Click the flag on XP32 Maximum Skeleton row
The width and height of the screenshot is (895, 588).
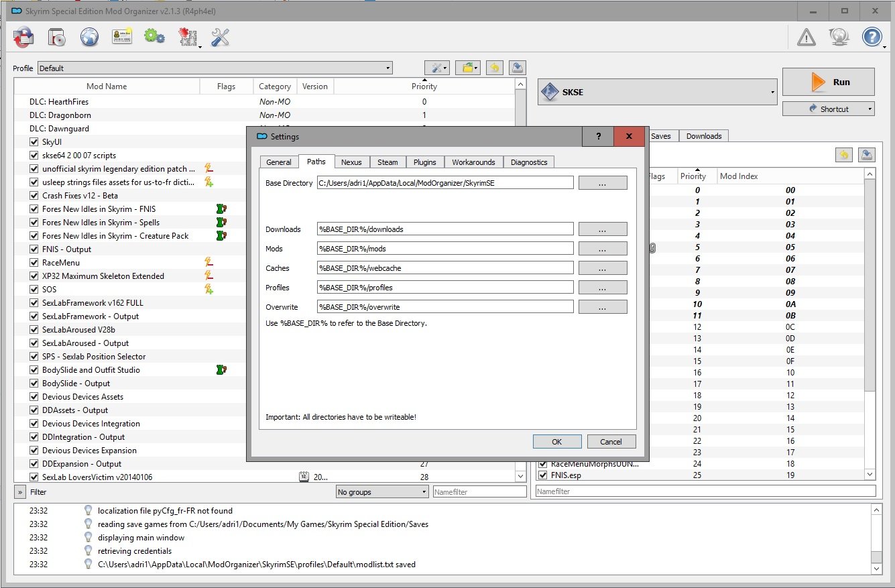point(208,276)
